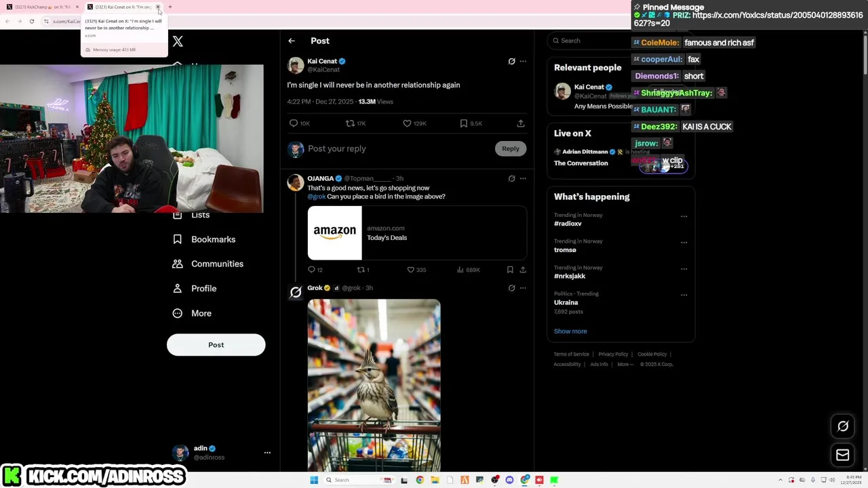Open Grok action icon on Grok's reply
Image resolution: width=868 pixels, height=488 pixels.
point(511,288)
